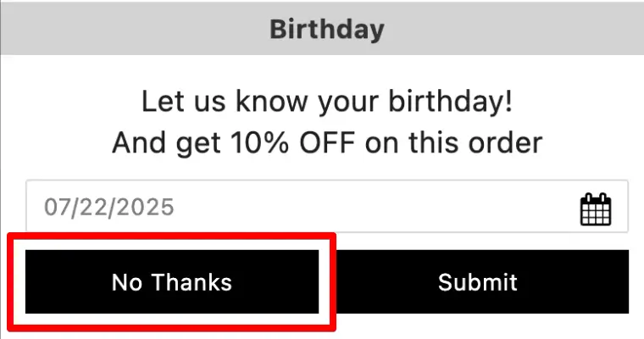Click the word "know" in the prompt
644x339 pixels.
(271, 101)
